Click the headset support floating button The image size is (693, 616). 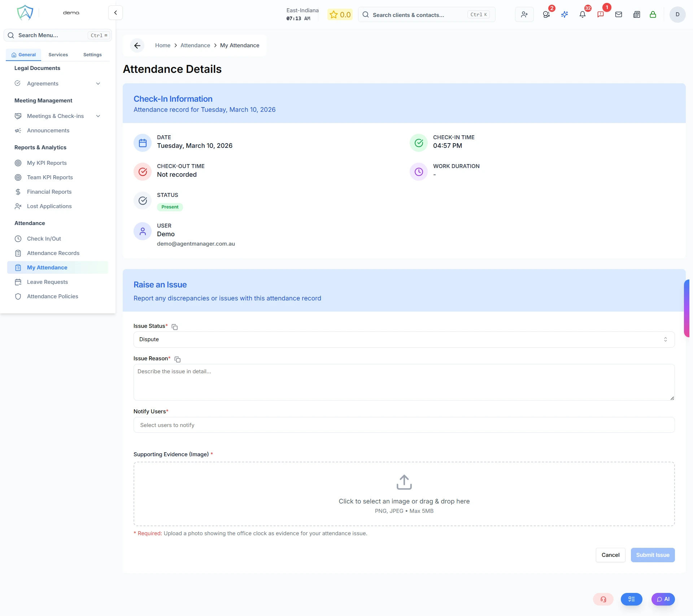(x=603, y=599)
